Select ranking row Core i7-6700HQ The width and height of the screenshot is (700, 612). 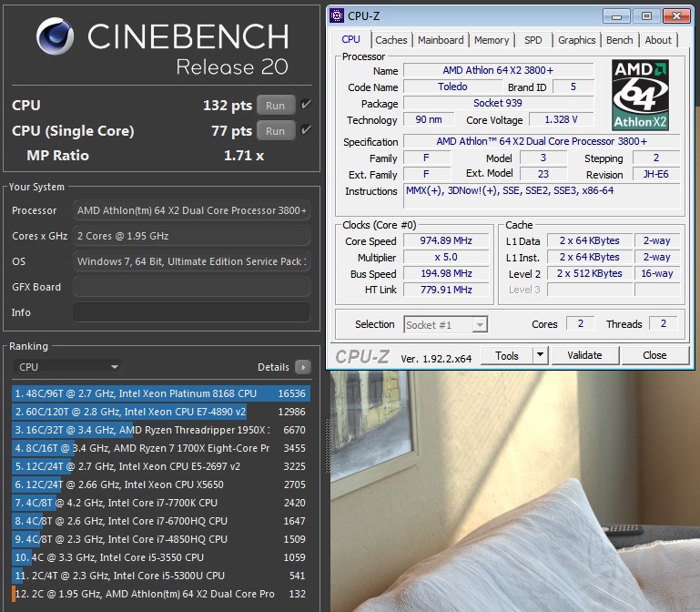pyautogui.click(x=161, y=521)
